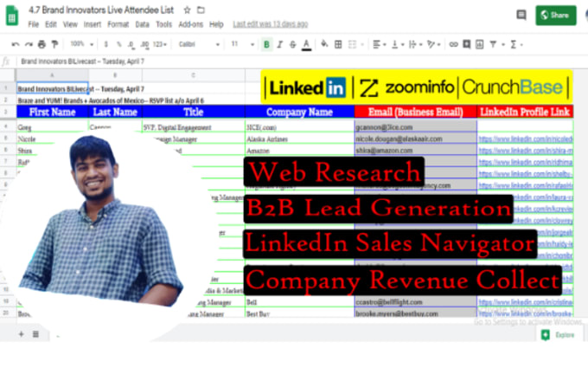This screenshot has width=588, height=368.
Task: Open the Google Sheets home logo
Action: pos(12,16)
